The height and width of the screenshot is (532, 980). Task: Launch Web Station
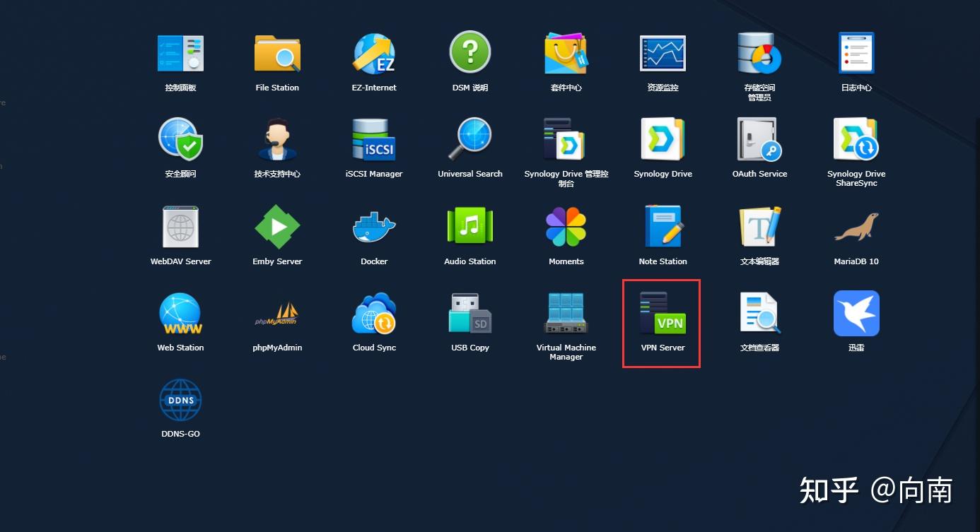(x=180, y=313)
